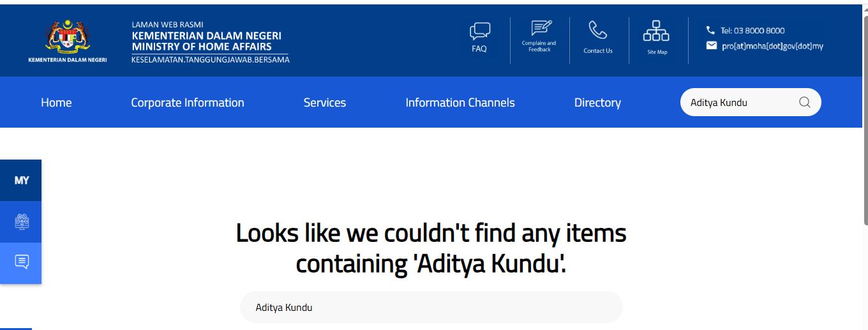
Task: Click the telephone icon beside Tel number
Action: point(710,30)
